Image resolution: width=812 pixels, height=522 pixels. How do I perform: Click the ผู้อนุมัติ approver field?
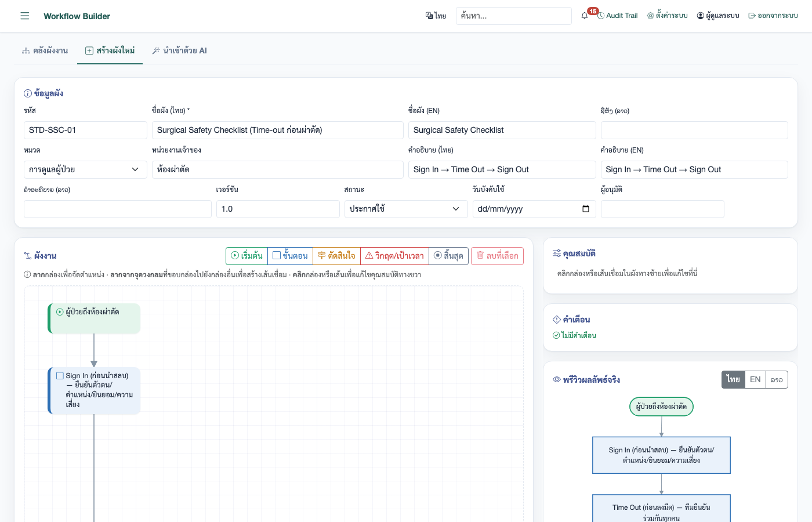(662, 209)
